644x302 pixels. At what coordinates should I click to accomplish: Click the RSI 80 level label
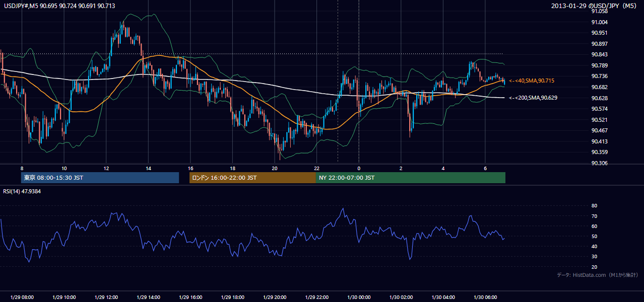pos(594,206)
